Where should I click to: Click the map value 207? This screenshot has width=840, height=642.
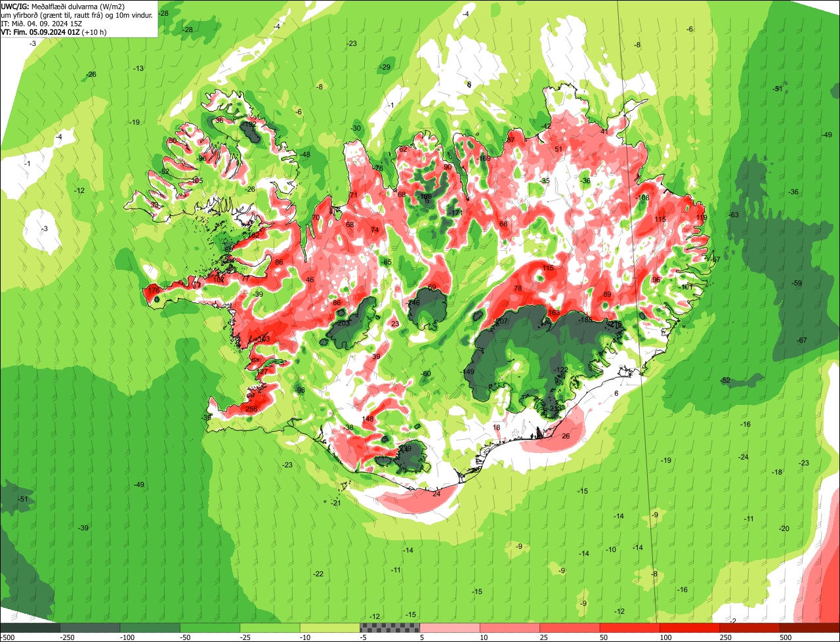click(x=503, y=321)
